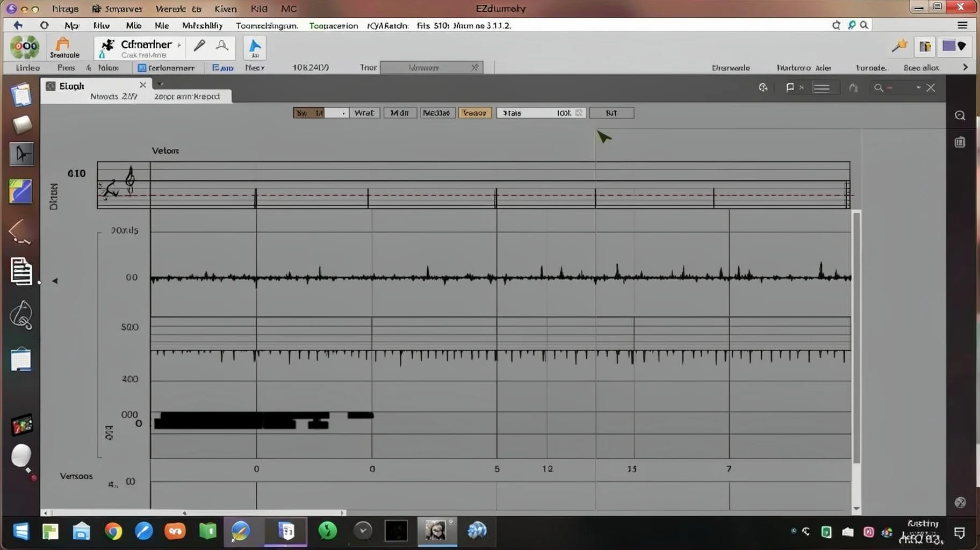The height and width of the screenshot is (550, 980).
Task: Click the colorful gradient sidebar icon
Action: point(21,191)
